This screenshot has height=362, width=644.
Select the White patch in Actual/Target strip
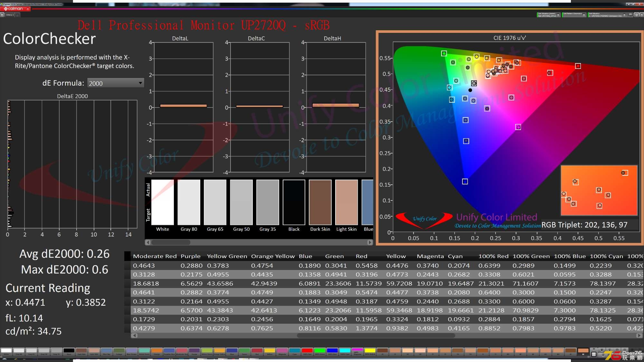[163, 202]
